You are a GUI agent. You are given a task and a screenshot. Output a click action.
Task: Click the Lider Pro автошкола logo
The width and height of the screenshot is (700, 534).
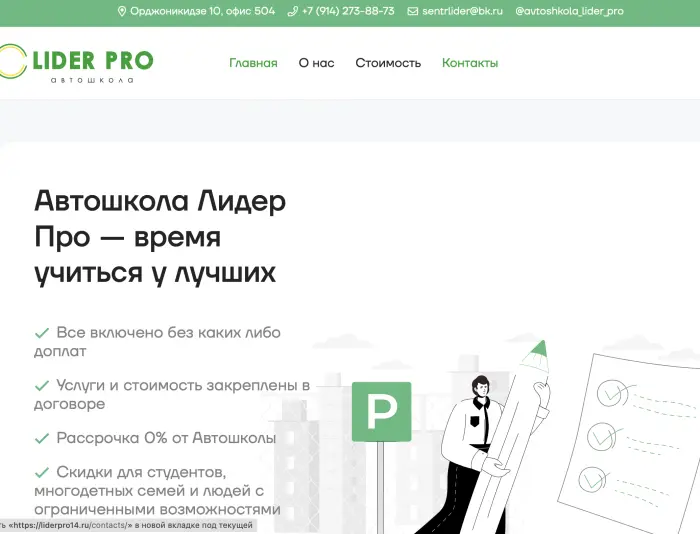[x=78, y=63]
